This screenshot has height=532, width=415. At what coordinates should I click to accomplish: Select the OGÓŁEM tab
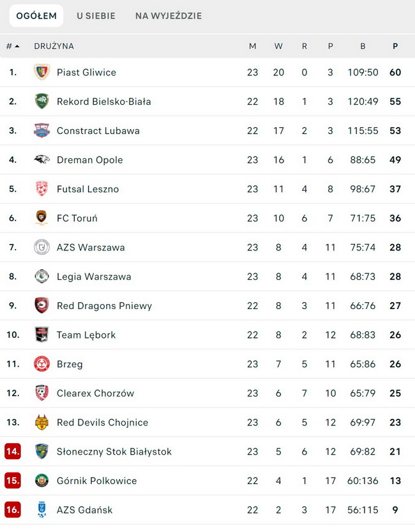click(x=36, y=16)
